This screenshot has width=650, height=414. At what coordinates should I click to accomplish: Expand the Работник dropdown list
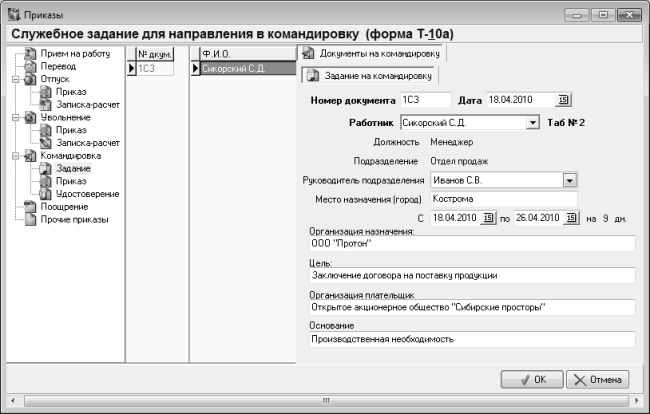click(x=533, y=123)
